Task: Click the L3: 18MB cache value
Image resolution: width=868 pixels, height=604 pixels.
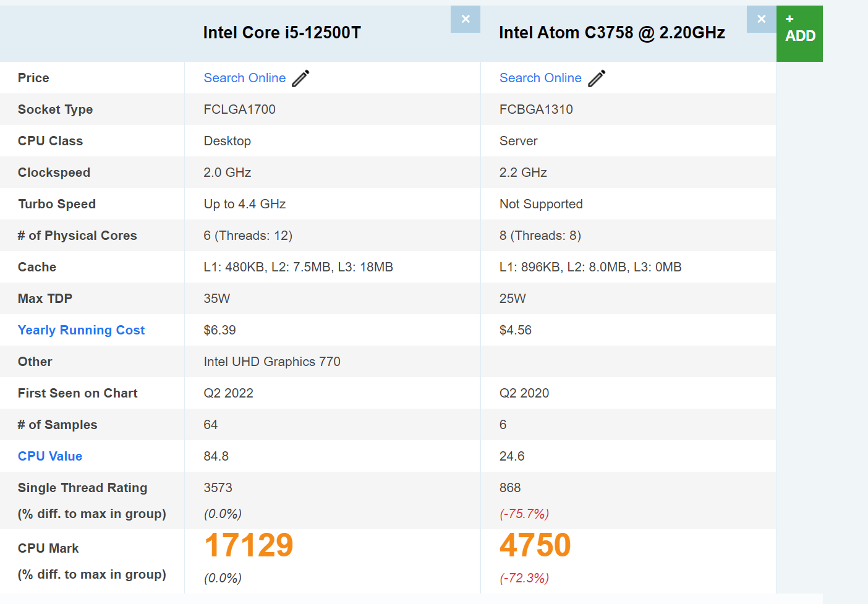Action: click(365, 267)
